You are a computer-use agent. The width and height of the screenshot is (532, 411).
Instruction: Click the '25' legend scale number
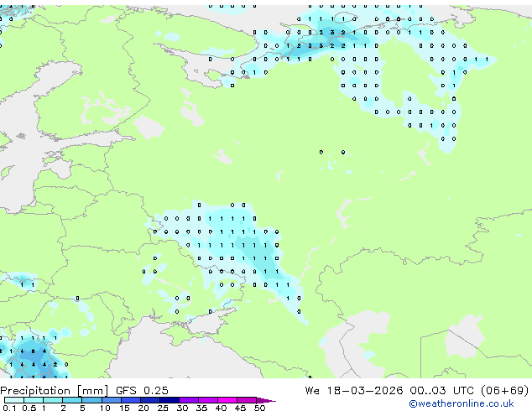(x=163, y=408)
